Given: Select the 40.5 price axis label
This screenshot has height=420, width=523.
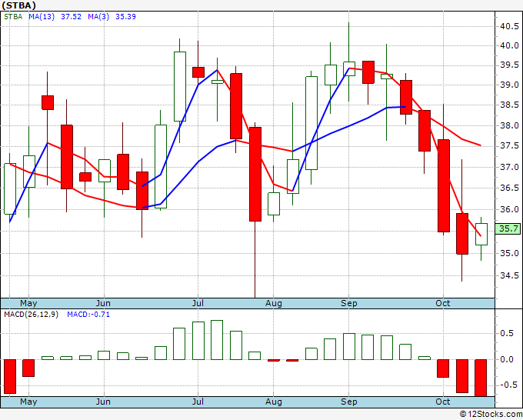Looking at the screenshot, I should (509, 26).
